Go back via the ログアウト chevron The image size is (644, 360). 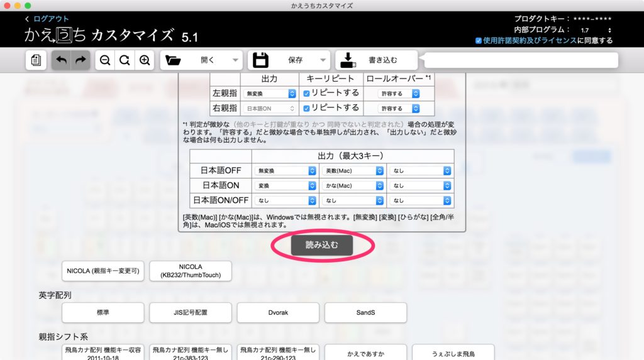[x=27, y=19]
